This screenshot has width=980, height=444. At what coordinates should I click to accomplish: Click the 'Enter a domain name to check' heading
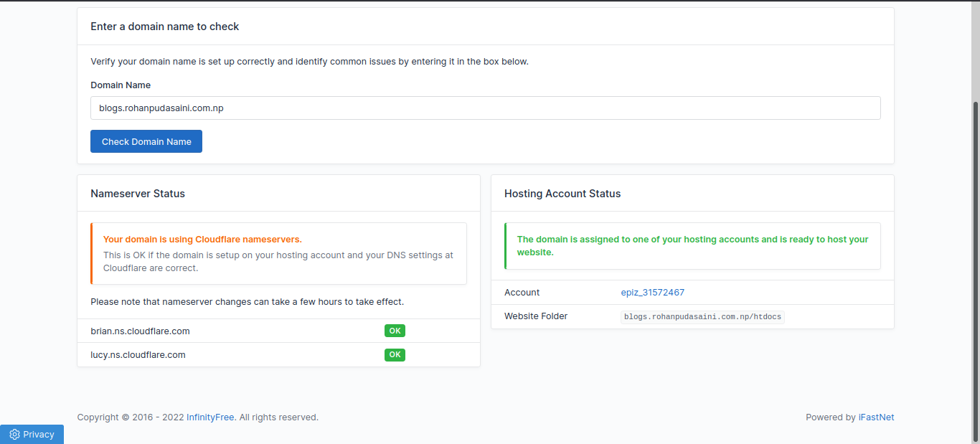(164, 26)
